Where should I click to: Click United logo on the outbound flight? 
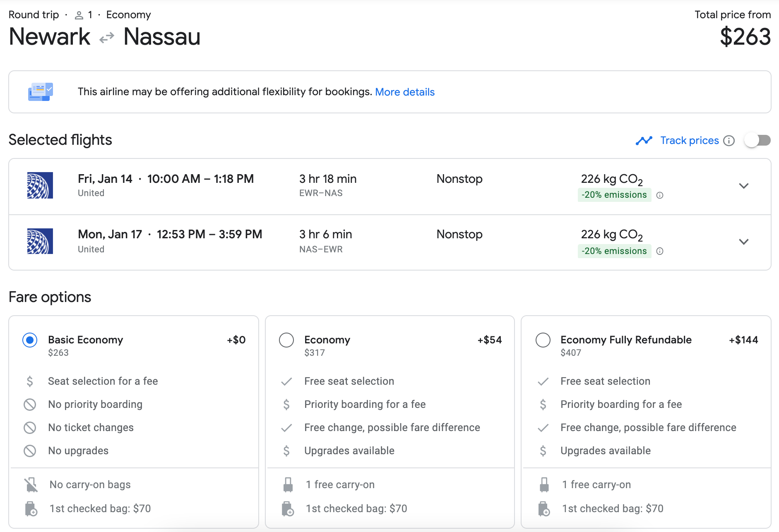(x=40, y=185)
